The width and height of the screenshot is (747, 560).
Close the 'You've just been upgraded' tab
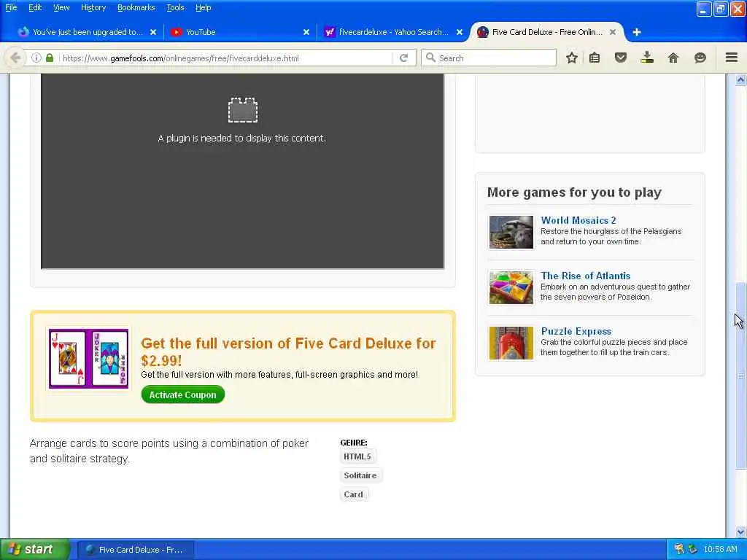coord(153,32)
